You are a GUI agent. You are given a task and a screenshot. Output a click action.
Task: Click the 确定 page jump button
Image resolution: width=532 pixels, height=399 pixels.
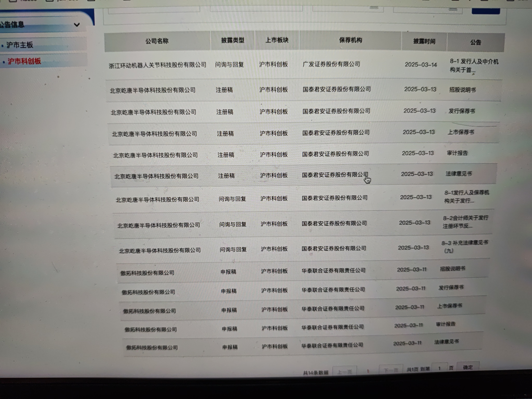[468, 367]
